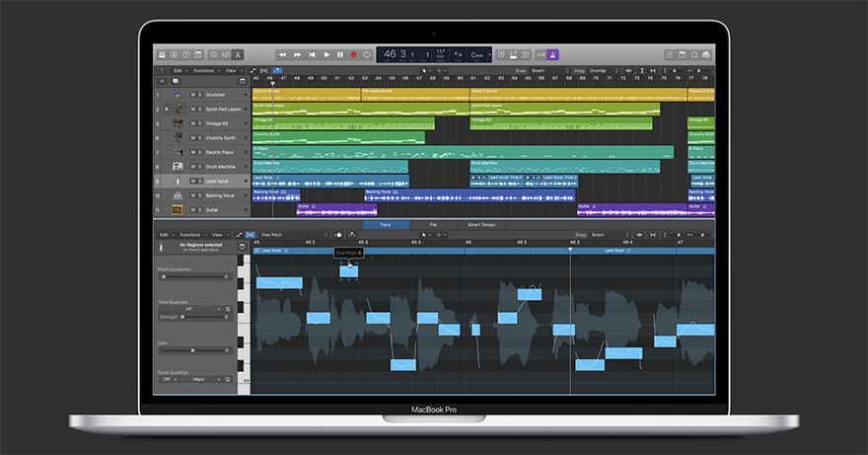Click the selected Flex Pitch note block
The width and height of the screenshot is (868, 455).
[349, 271]
